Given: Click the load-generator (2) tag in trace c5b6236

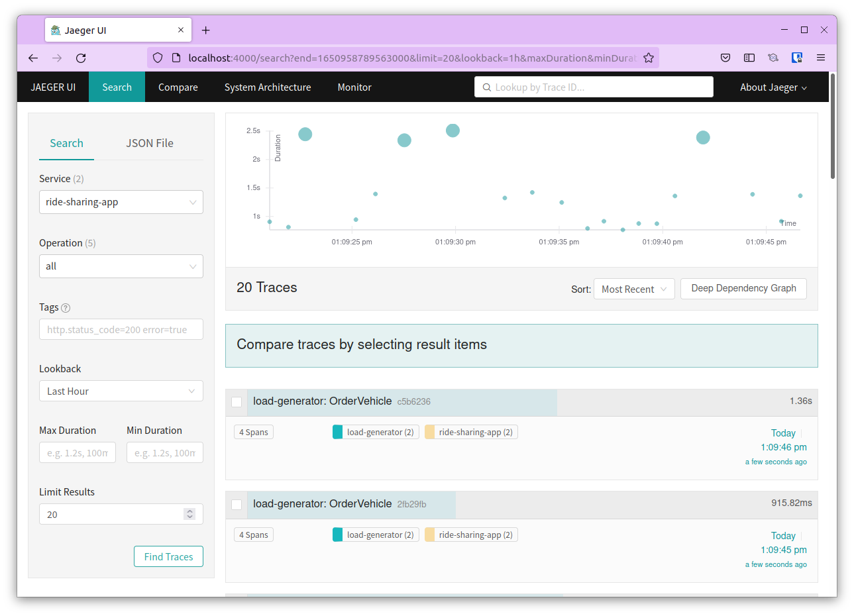Looking at the screenshot, I should 376,433.
